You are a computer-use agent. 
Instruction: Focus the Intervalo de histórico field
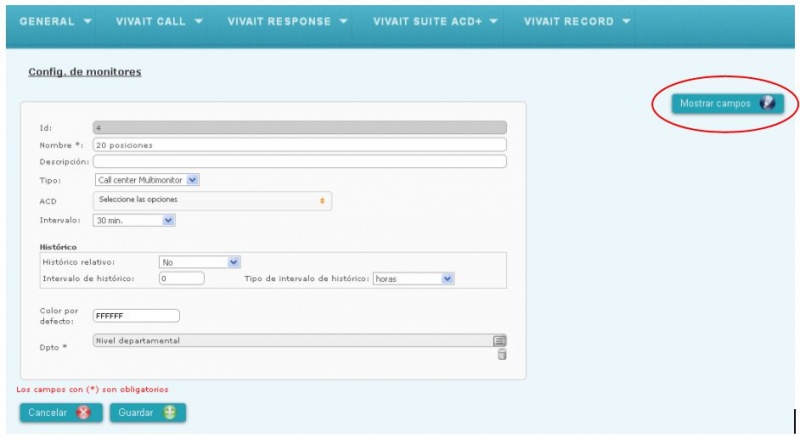tap(182, 278)
